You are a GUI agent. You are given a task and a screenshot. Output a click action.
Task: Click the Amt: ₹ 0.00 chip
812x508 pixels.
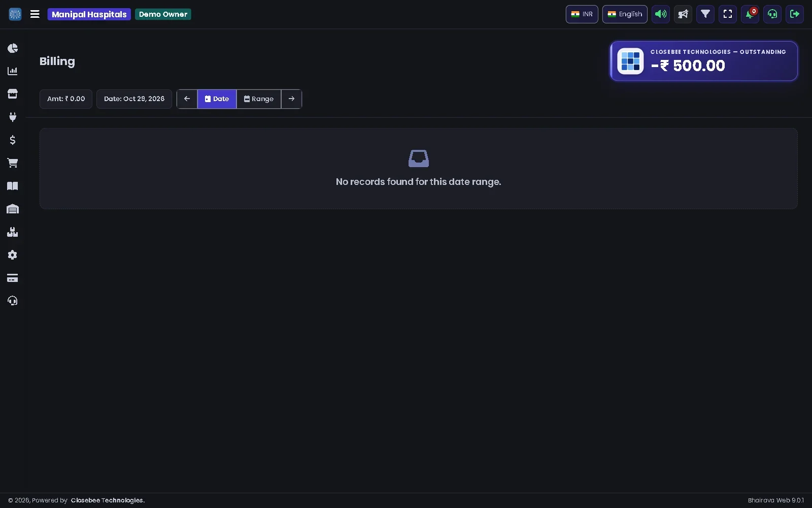coord(66,99)
